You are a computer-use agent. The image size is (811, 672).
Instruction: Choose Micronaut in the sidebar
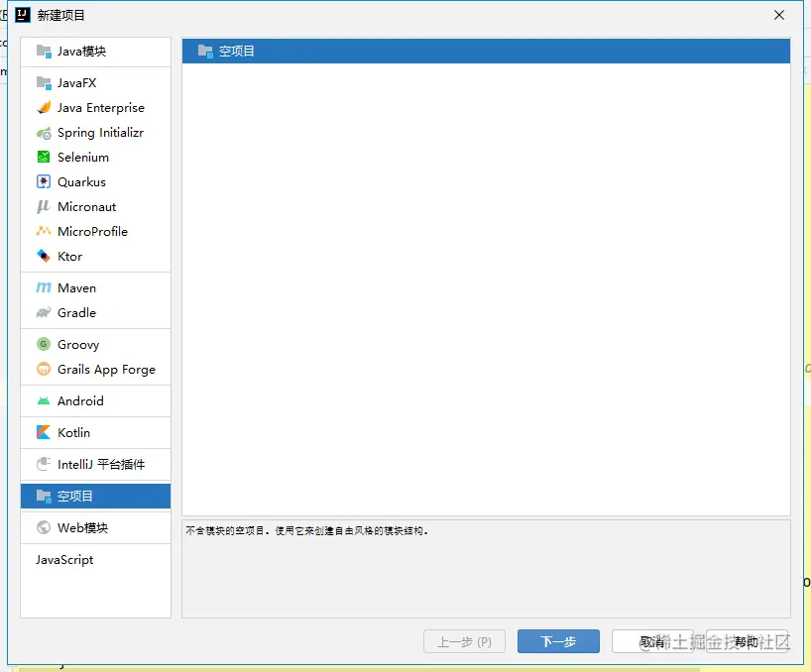click(96, 207)
